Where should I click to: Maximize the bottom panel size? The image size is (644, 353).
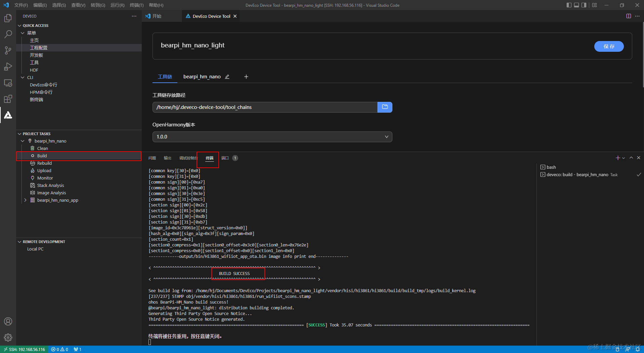point(631,158)
